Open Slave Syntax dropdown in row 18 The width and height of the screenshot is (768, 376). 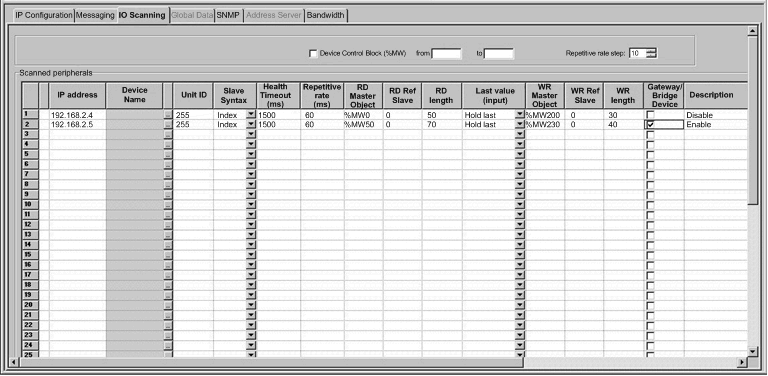click(251, 285)
